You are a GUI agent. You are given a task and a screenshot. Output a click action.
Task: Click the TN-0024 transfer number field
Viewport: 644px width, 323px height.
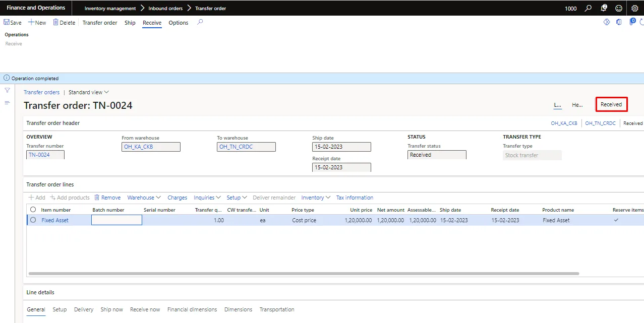click(45, 155)
